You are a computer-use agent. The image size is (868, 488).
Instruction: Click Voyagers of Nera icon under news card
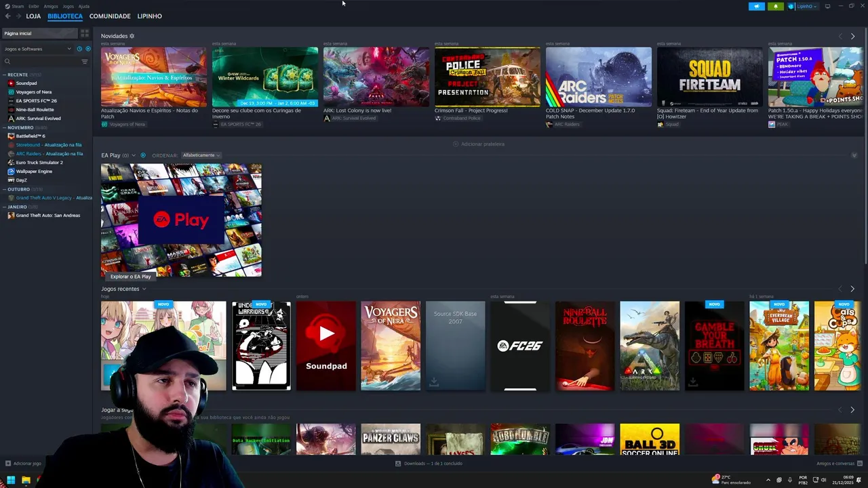click(104, 124)
